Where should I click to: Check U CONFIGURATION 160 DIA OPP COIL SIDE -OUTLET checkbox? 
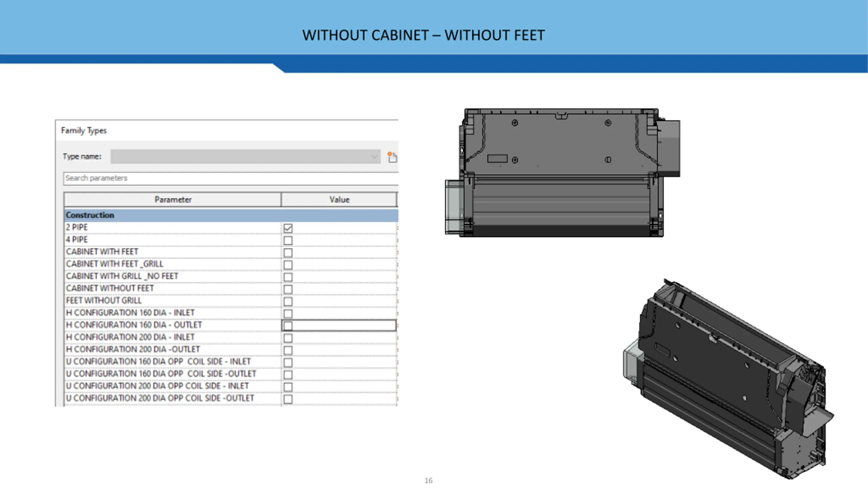(288, 374)
